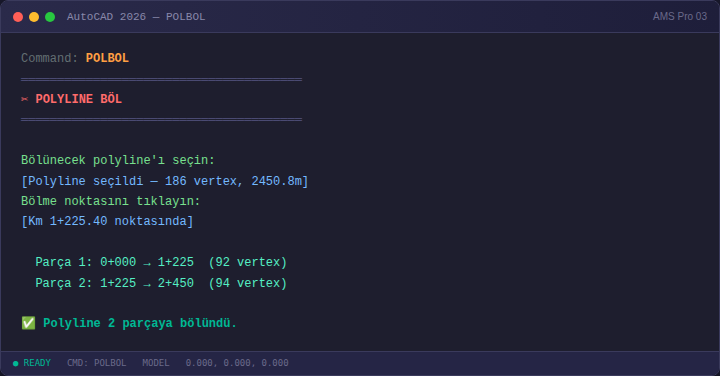This screenshot has height=376, width=720.
Task: Click the scissors icon beside POLYLINE BÖL
Action: tap(25, 99)
